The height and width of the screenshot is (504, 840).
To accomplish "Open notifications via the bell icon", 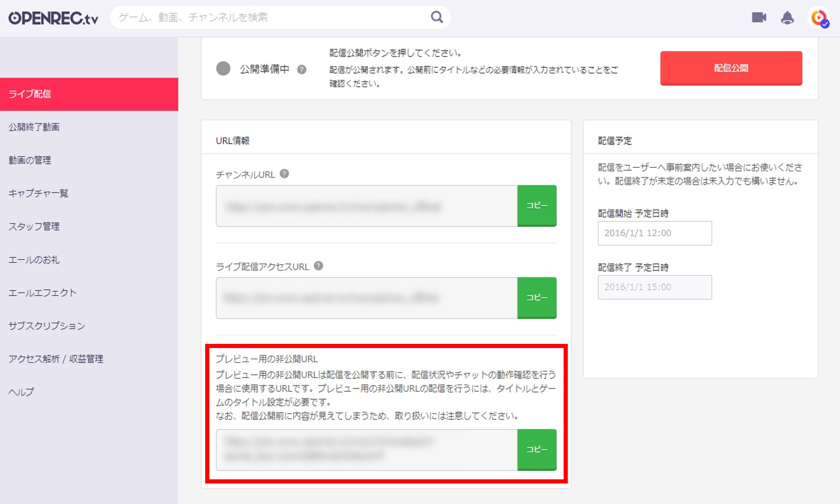I will pyautogui.click(x=788, y=17).
